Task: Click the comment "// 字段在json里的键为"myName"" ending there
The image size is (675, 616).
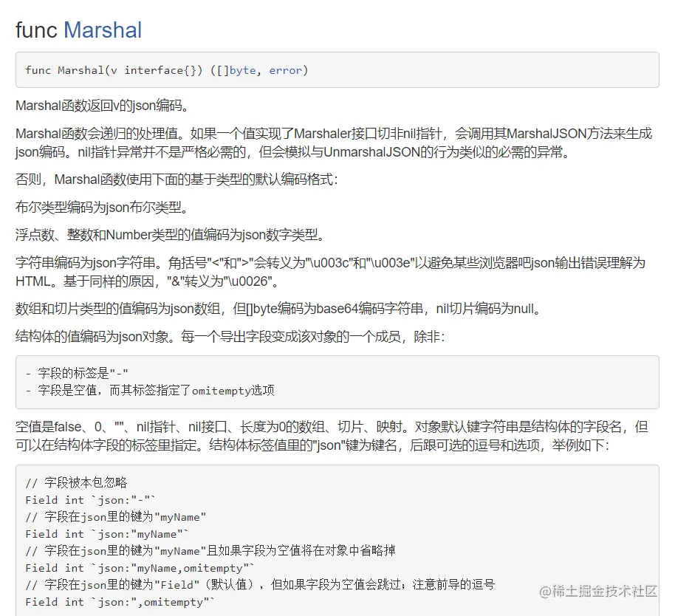Action: click(116, 516)
